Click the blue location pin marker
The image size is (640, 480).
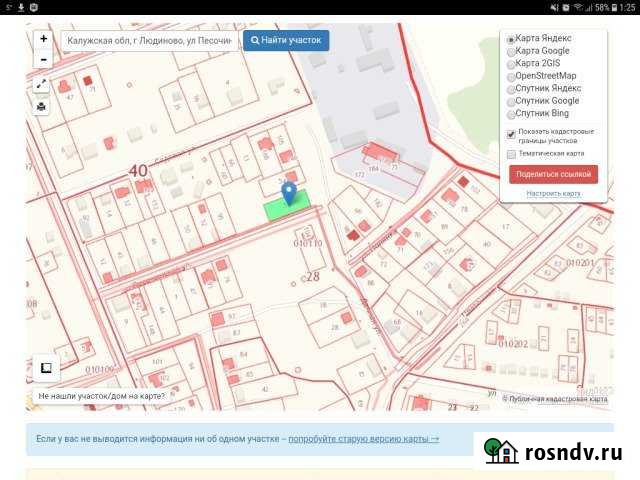click(289, 193)
